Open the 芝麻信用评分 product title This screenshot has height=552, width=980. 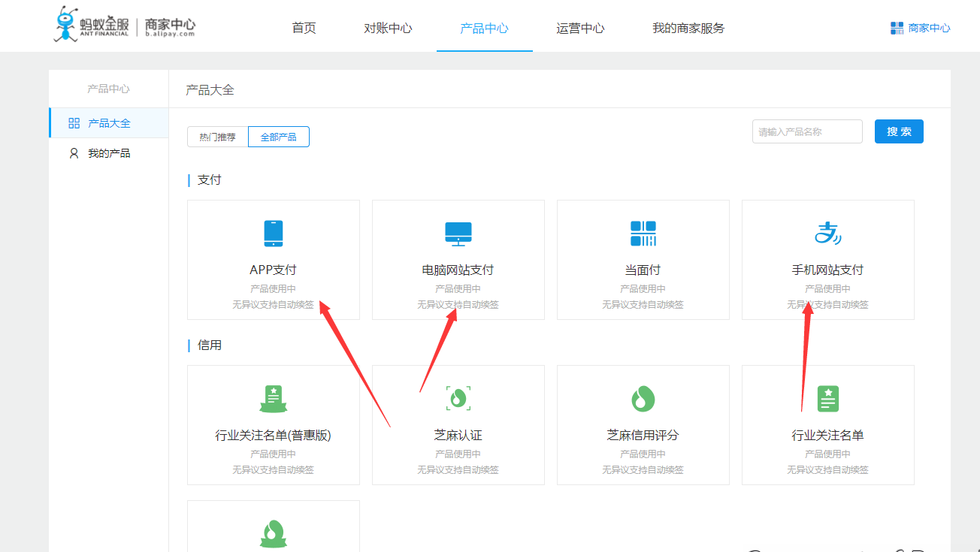tap(643, 435)
